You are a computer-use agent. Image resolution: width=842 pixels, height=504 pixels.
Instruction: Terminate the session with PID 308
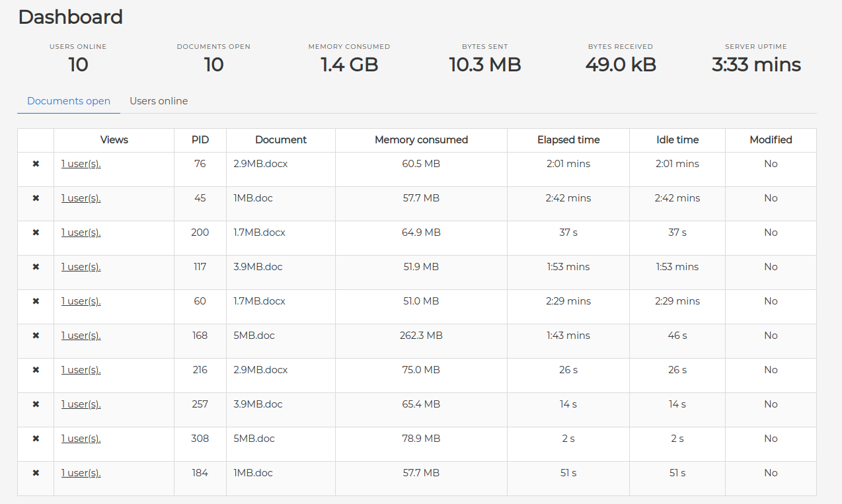pyautogui.click(x=36, y=439)
